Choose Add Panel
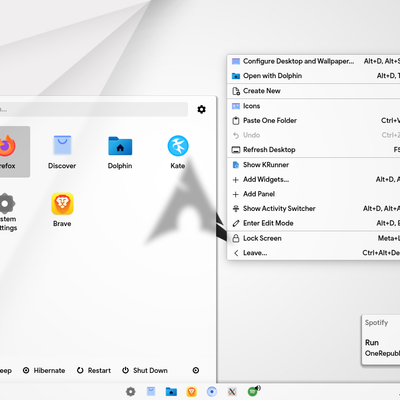 click(x=313, y=194)
